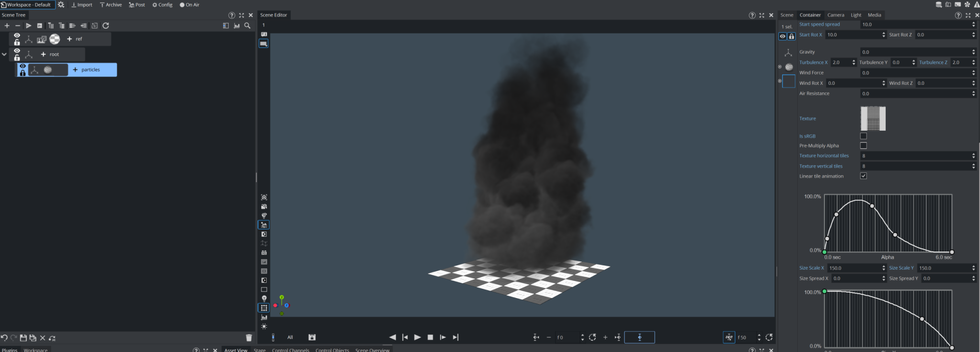This screenshot has width=980, height=352.
Task: Open the Config menu
Action: pyautogui.click(x=162, y=5)
